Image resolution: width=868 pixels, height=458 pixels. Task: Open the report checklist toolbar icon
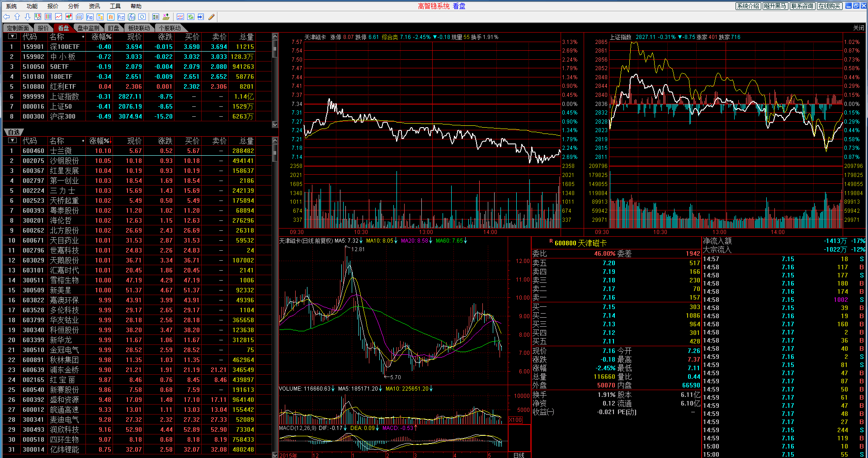click(38, 17)
